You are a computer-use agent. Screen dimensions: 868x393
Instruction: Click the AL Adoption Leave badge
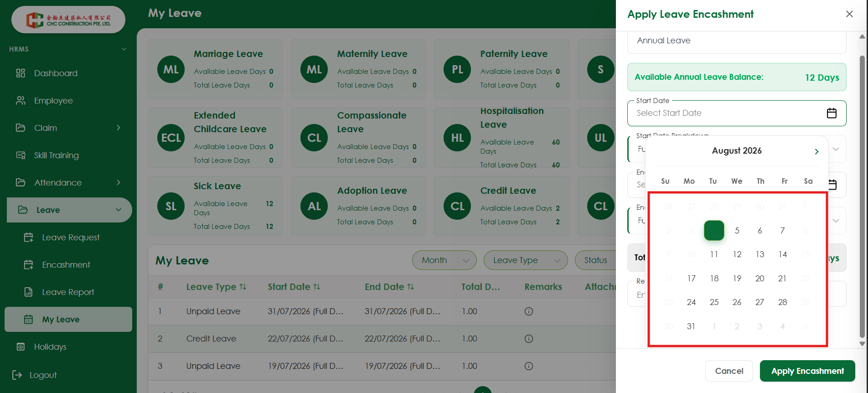(314, 206)
